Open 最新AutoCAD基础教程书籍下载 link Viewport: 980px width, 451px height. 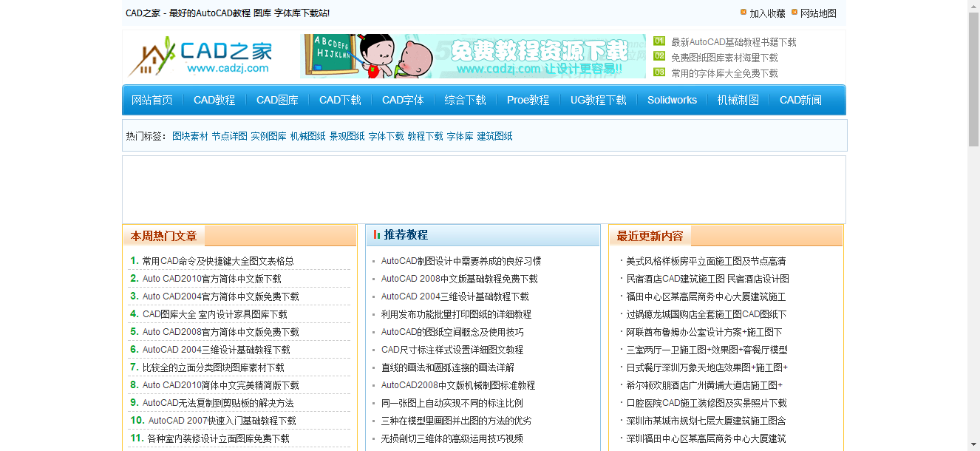(x=734, y=42)
